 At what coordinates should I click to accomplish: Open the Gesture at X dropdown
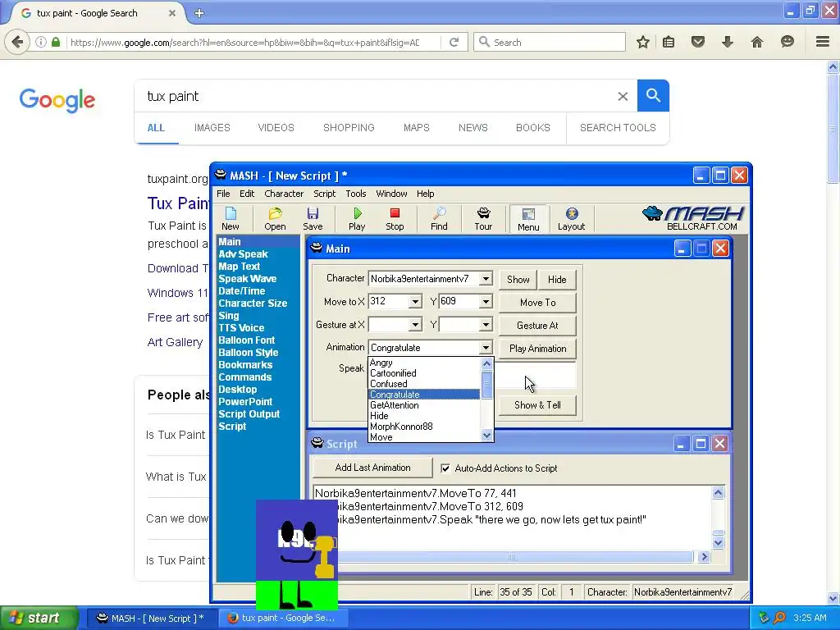tap(415, 325)
